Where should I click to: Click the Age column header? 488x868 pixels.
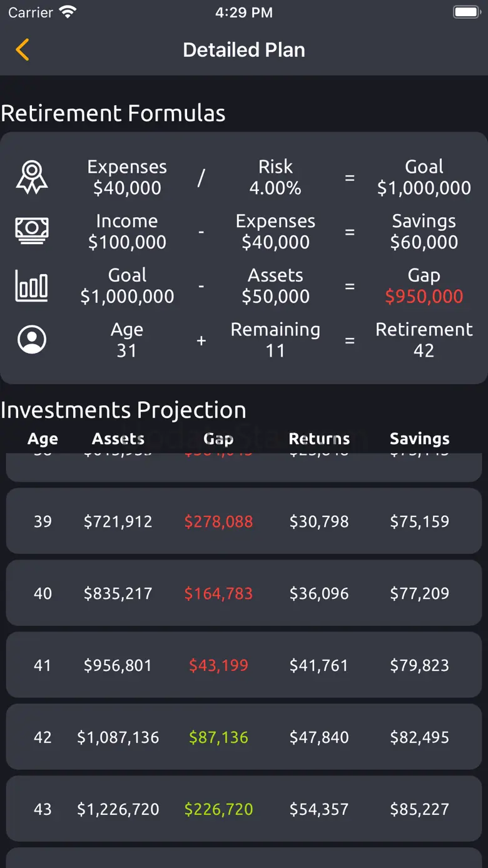pos(43,439)
